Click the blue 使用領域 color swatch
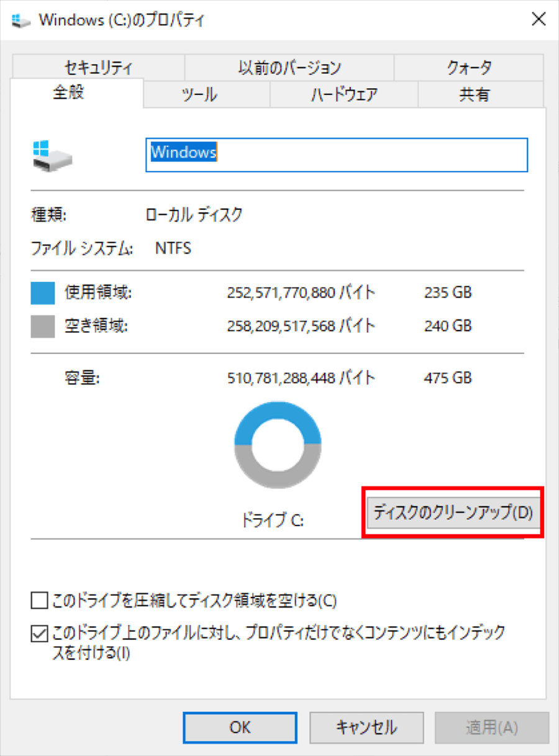Image resolution: width=559 pixels, height=756 pixels. tap(42, 293)
